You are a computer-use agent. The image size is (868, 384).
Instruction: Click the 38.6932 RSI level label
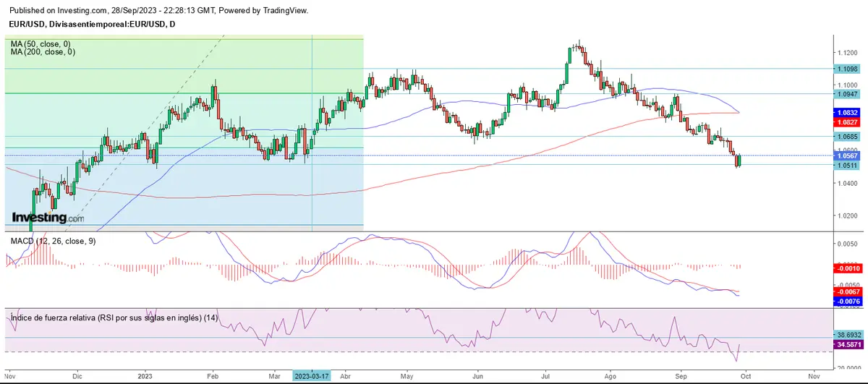846,336
